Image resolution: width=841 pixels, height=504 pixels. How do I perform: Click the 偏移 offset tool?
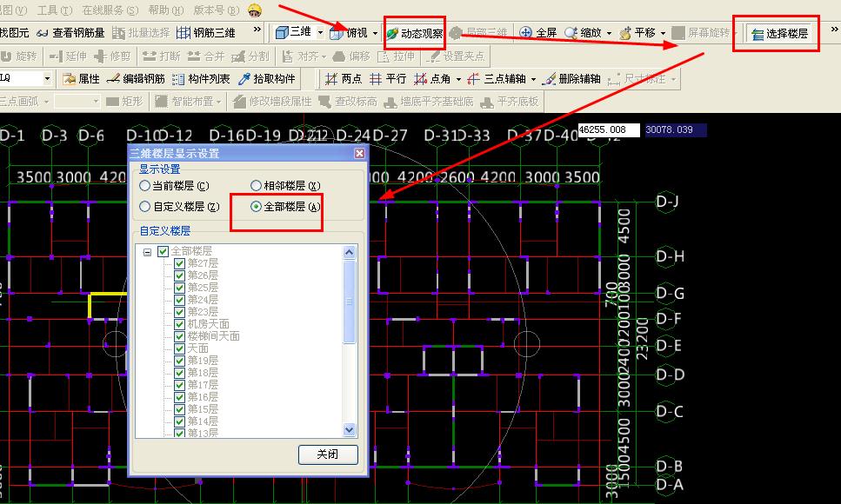click(x=352, y=56)
